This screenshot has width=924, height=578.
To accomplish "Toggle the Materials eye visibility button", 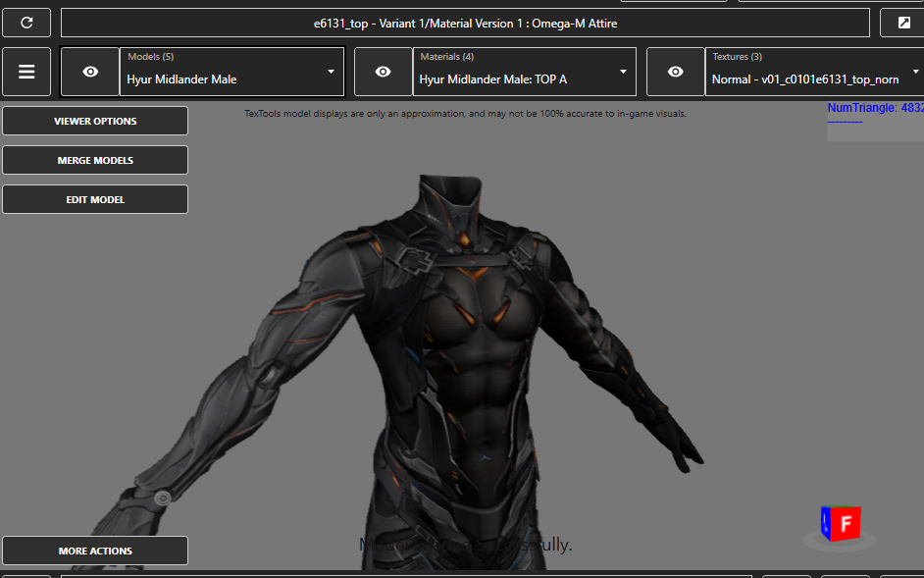I will (x=383, y=72).
